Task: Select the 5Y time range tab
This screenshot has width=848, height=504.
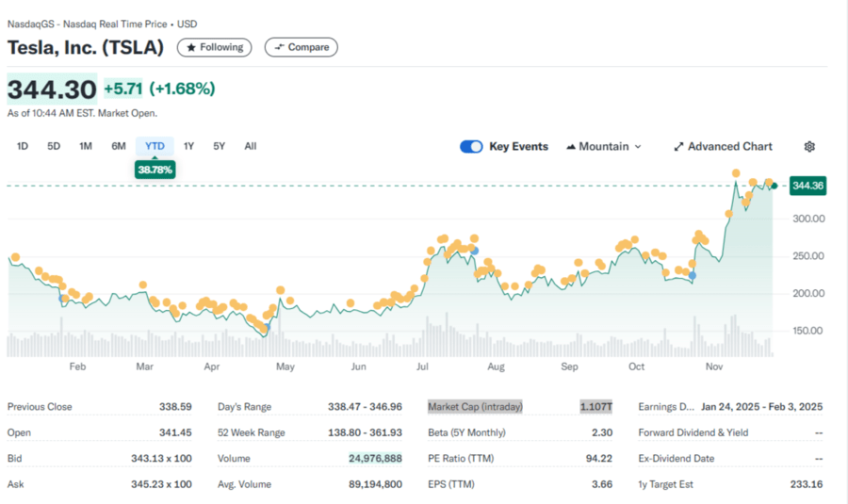Action: [219, 146]
